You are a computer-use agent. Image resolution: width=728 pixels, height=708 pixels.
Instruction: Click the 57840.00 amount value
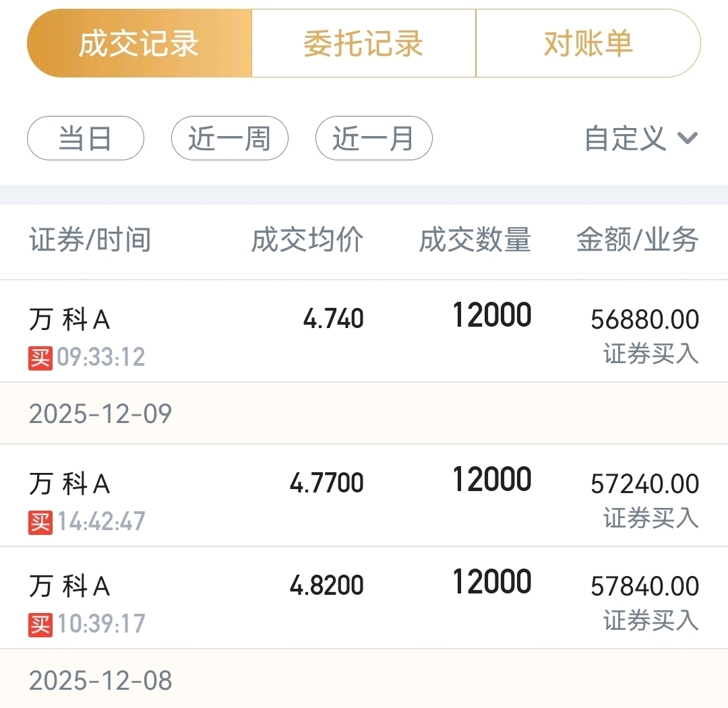(645, 586)
